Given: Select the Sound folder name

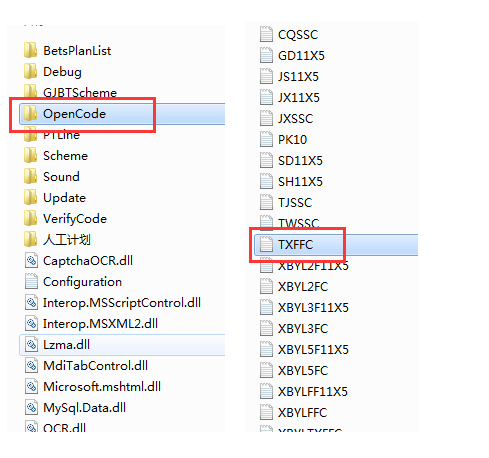Looking at the screenshot, I should click(x=61, y=177).
